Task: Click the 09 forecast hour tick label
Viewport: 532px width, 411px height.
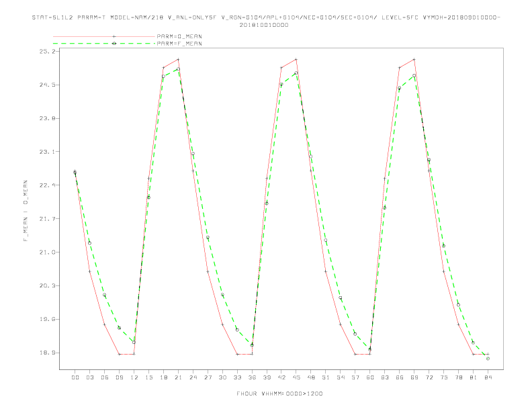Action: [x=119, y=377]
